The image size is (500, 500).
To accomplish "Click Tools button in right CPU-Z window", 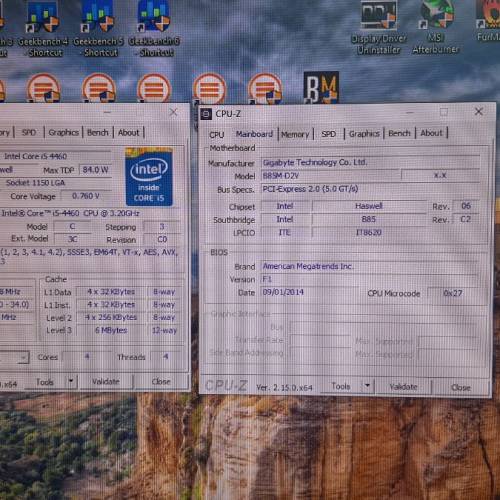I will (x=341, y=386).
